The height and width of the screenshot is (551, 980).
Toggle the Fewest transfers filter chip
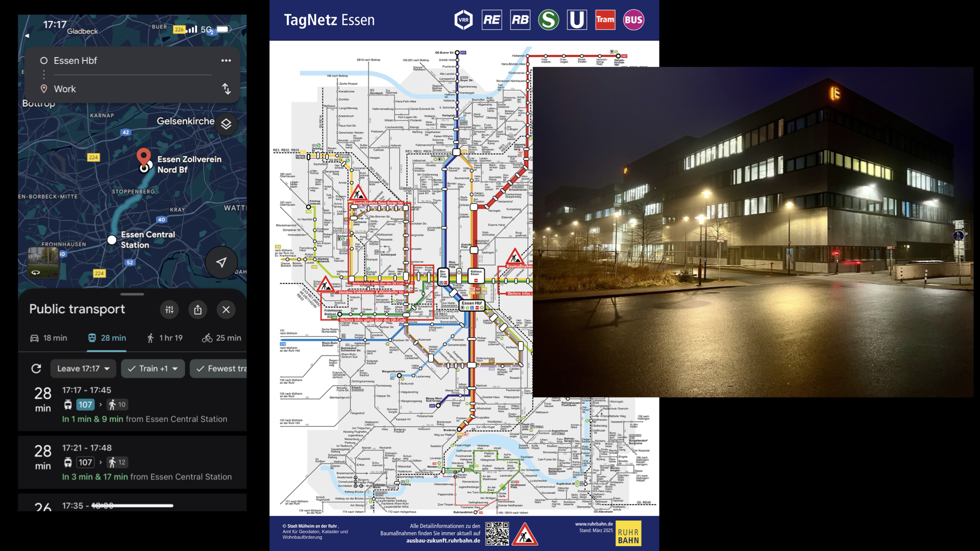[x=218, y=368]
